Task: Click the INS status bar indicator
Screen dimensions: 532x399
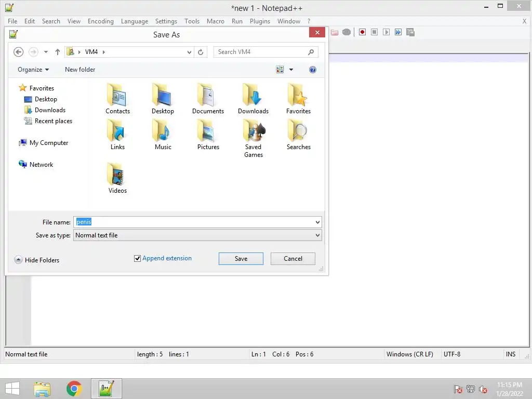Action: click(511, 354)
